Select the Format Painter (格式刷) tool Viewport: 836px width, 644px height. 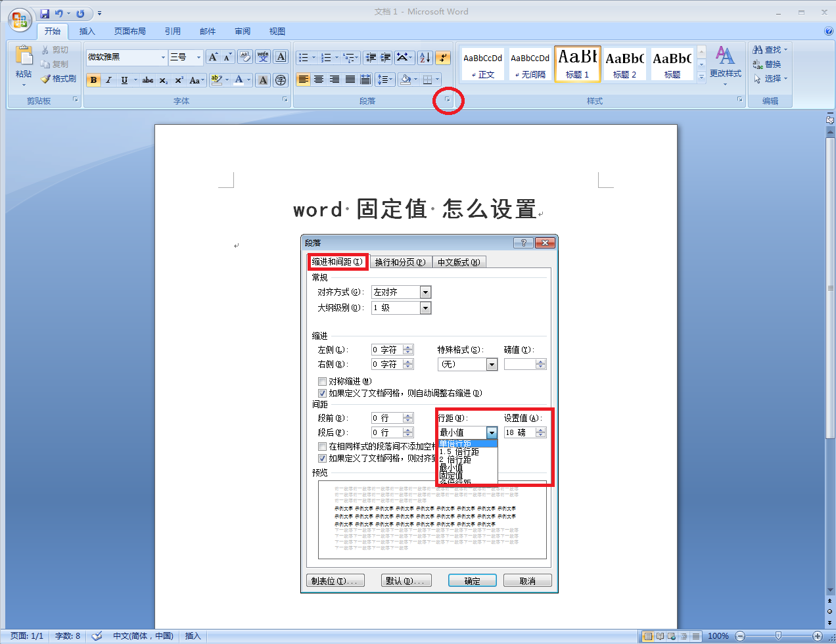click(58, 78)
